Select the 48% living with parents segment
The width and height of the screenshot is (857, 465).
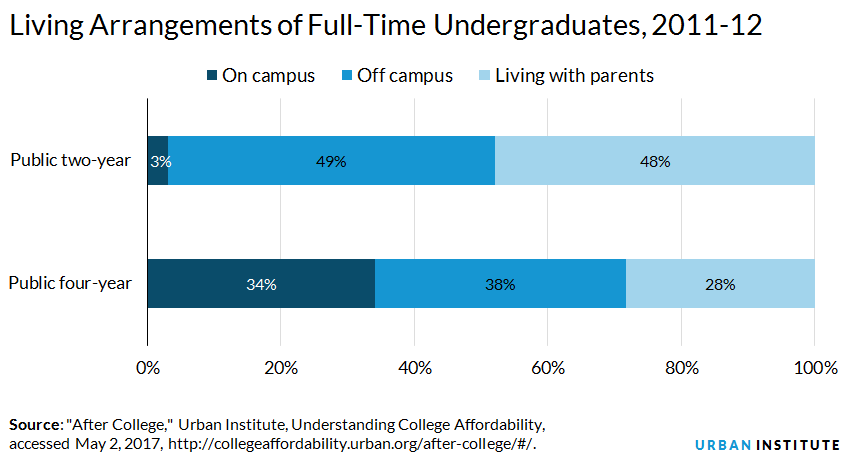655,161
